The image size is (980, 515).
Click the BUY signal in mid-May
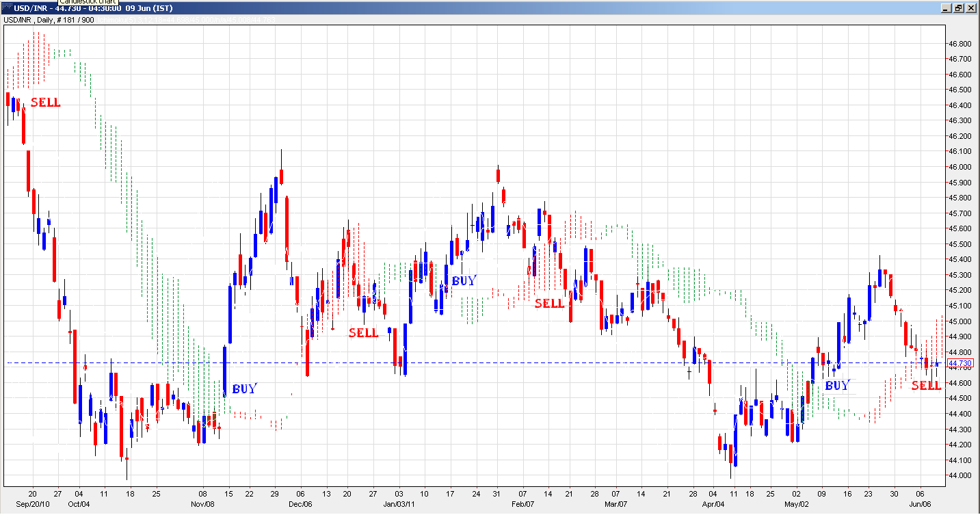click(837, 386)
